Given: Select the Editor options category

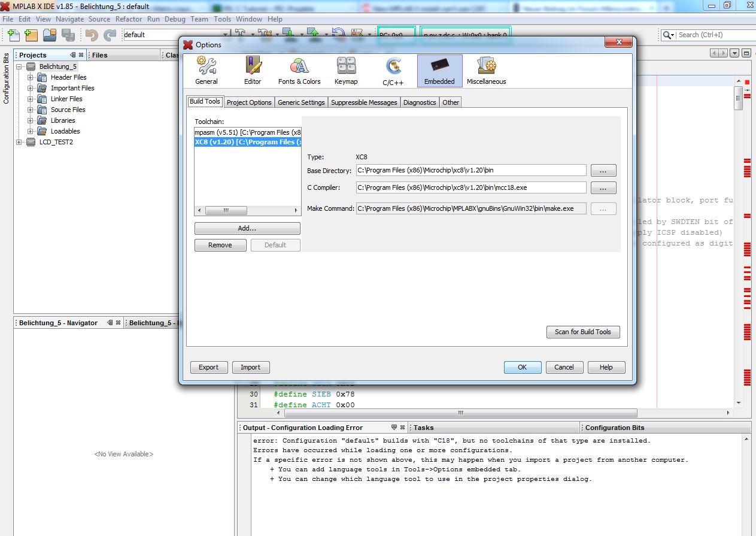Looking at the screenshot, I should coord(253,71).
